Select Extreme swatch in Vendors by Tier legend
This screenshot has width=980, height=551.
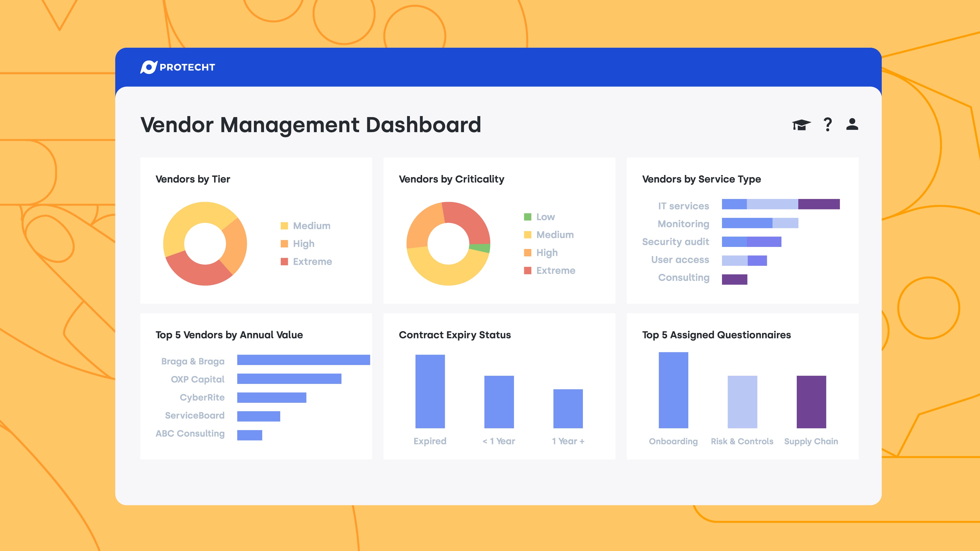click(x=284, y=262)
